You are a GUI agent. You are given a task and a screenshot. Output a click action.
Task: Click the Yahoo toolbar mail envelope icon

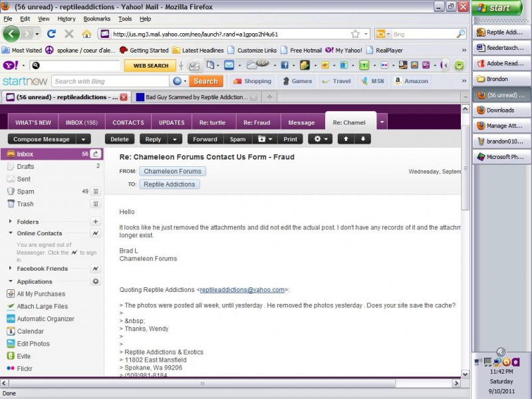tap(229, 65)
